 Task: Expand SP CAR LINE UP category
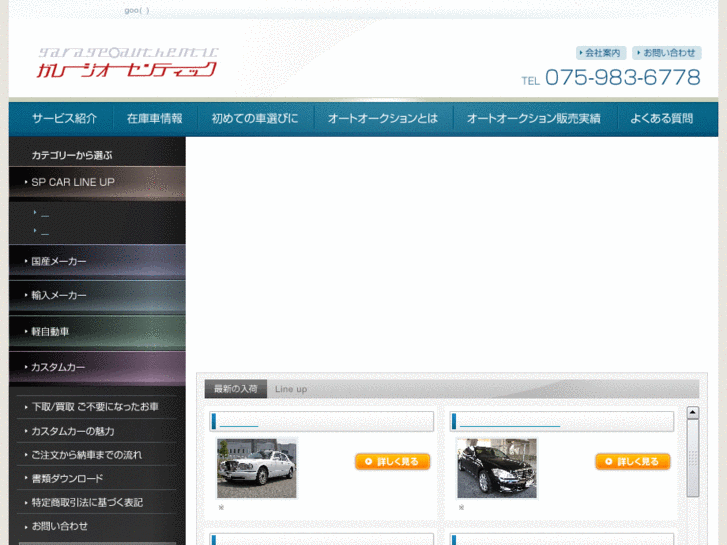click(97, 182)
